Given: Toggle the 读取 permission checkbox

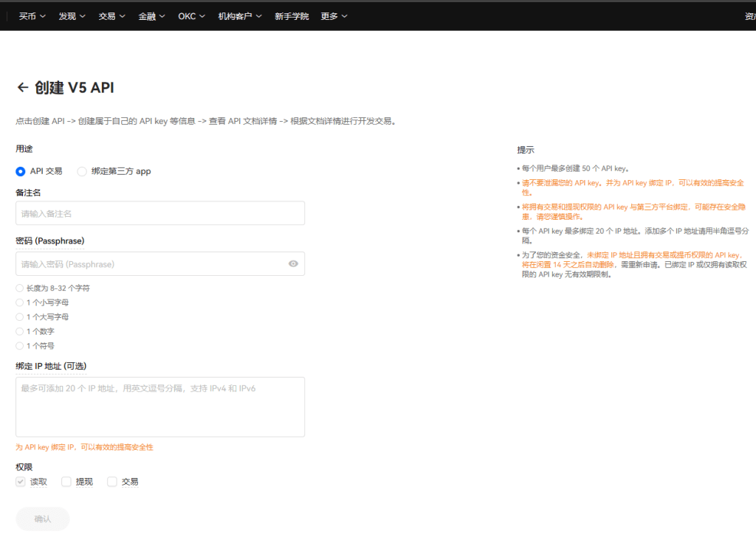Looking at the screenshot, I should 21,482.
